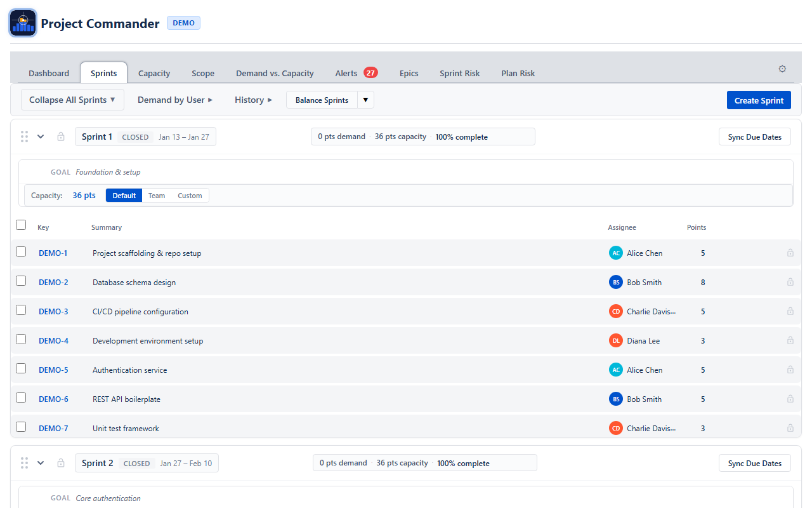Click the Sprint 1 drag handle dots
Viewport: 812px width, 508px height.
click(x=24, y=136)
